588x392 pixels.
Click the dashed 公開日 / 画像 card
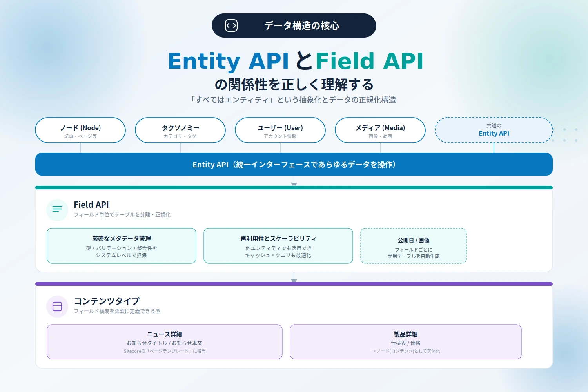[x=414, y=246]
